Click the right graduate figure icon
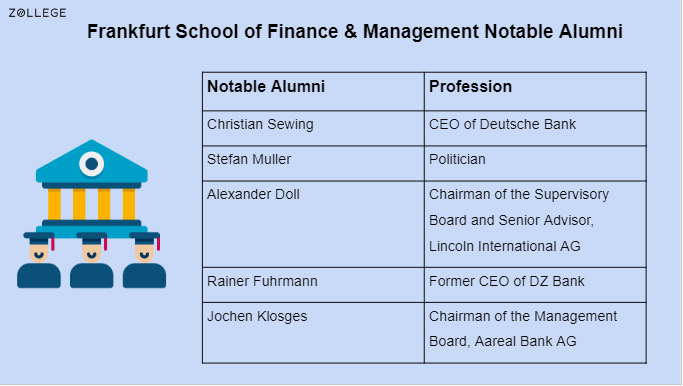Screen dimensions: 683x386 coord(144,260)
